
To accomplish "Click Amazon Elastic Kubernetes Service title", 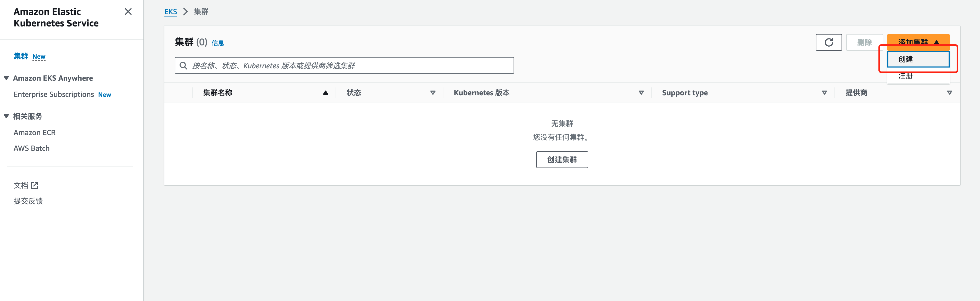I will coord(56,18).
